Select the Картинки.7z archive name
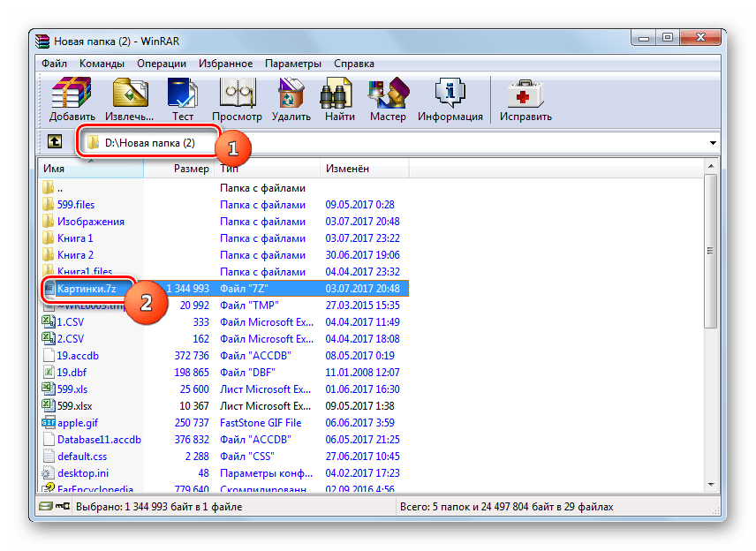 click(x=87, y=288)
